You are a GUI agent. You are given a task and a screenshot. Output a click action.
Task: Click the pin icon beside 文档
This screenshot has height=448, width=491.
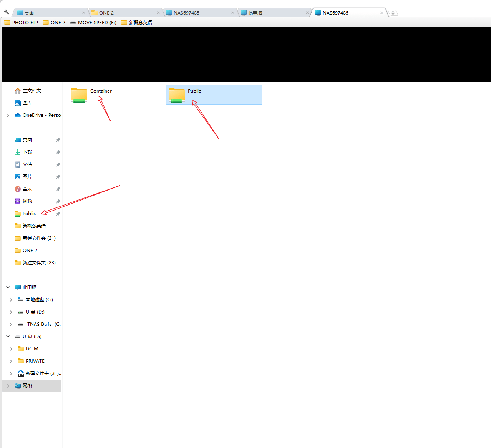point(58,164)
